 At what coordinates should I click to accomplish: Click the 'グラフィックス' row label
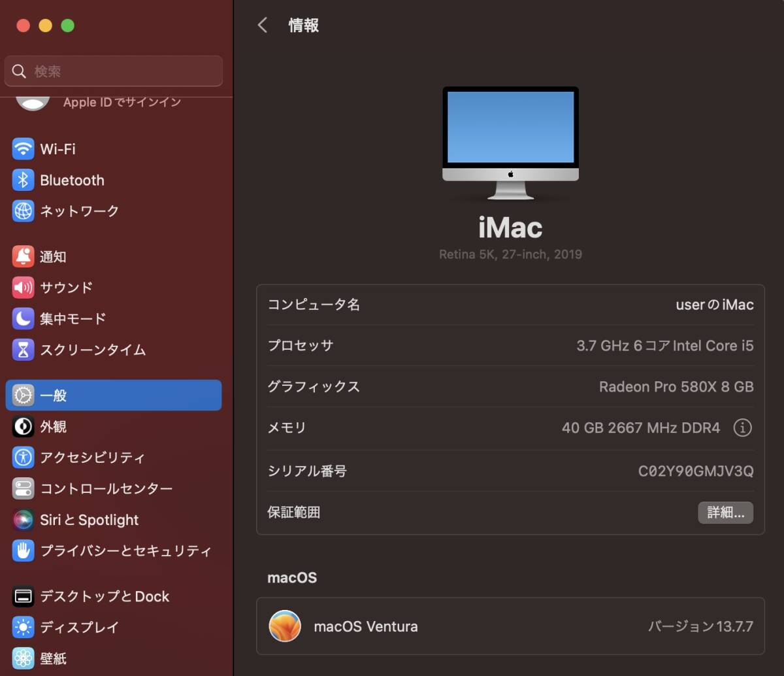(x=314, y=387)
